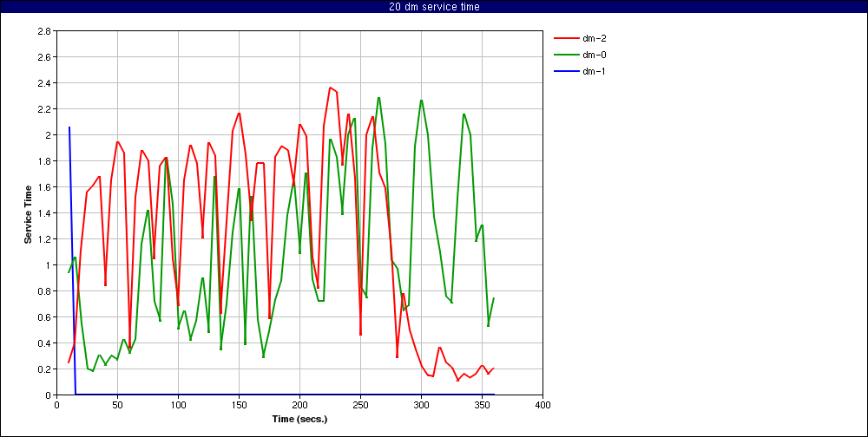Click the blue dm-1 legend line
This screenshot has width=868, height=437.
pyautogui.click(x=565, y=71)
